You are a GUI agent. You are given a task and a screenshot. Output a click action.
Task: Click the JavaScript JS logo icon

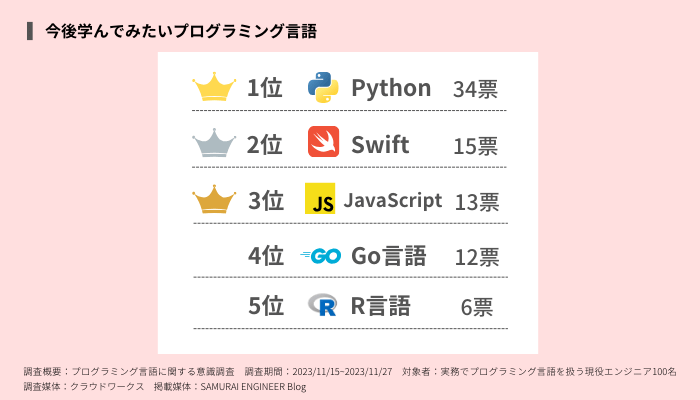tap(320, 199)
